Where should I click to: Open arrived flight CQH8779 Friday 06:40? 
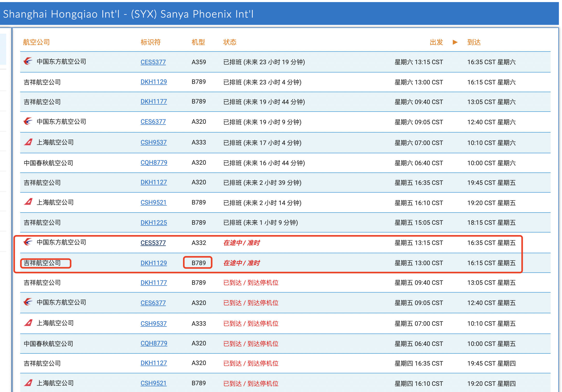click(x=154, y=343)
